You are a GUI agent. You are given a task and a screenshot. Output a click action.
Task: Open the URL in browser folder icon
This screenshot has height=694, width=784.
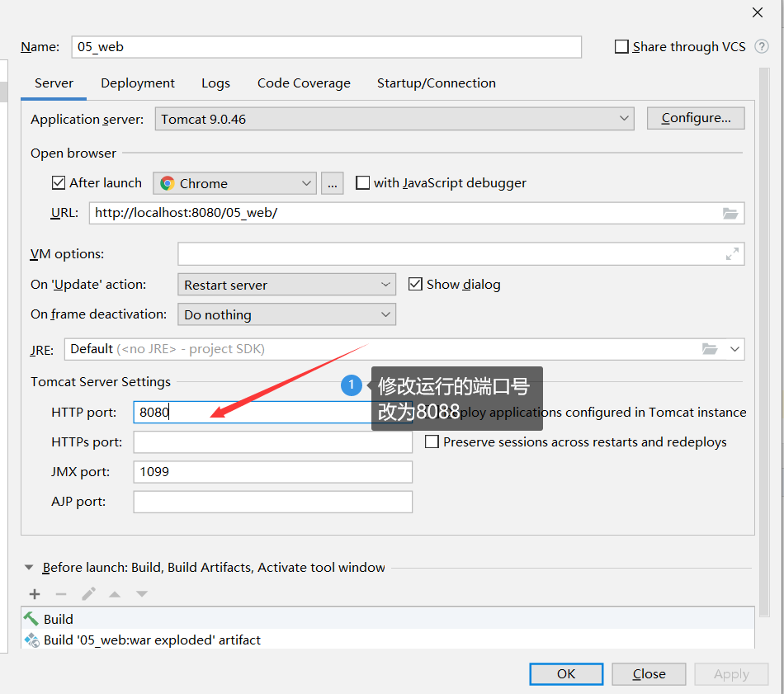[x=730, y=213]
